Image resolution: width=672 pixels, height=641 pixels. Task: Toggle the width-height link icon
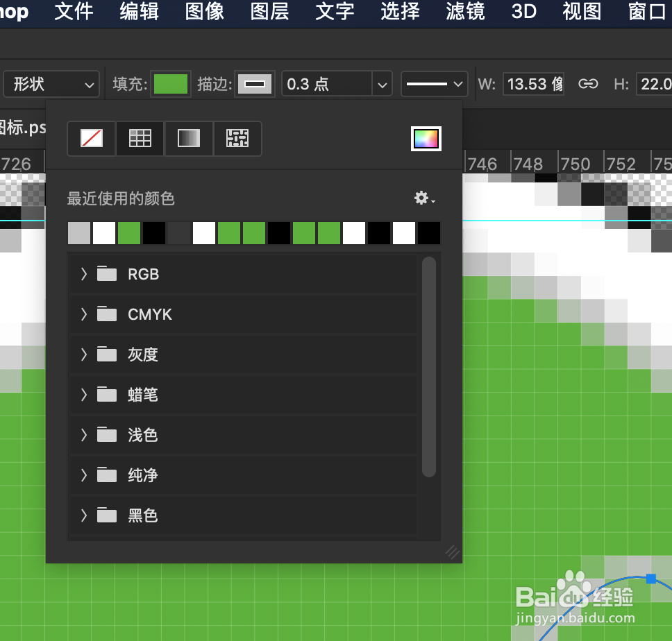(x=588, y=83)
